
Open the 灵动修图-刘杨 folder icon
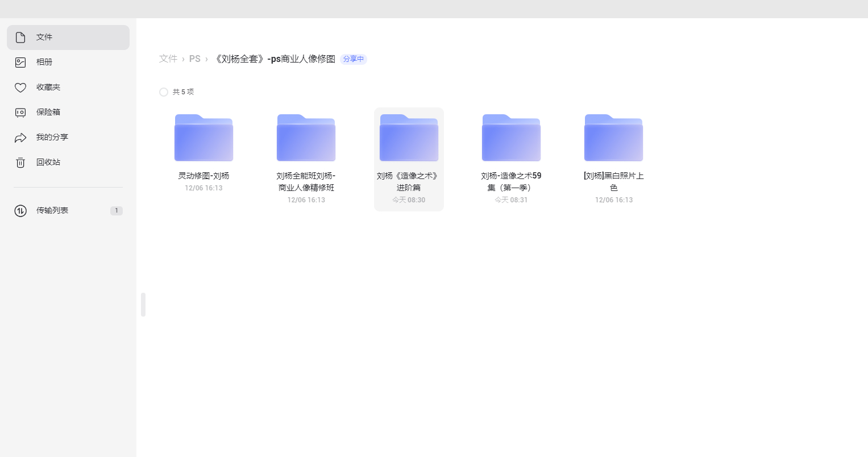coord(203,138)
